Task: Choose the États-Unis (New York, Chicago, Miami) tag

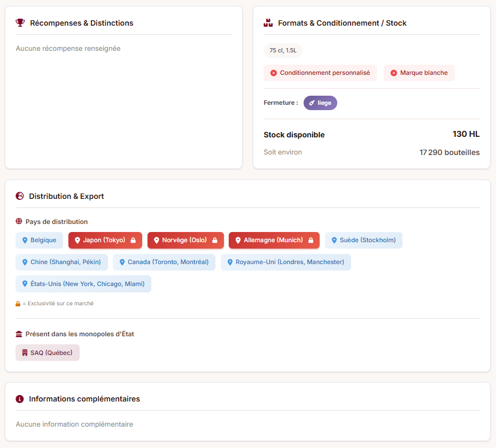Action: click(x=83, y=284)
